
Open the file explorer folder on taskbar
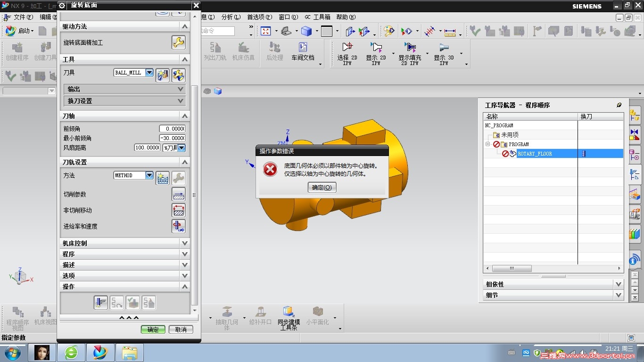pos(130,353)
